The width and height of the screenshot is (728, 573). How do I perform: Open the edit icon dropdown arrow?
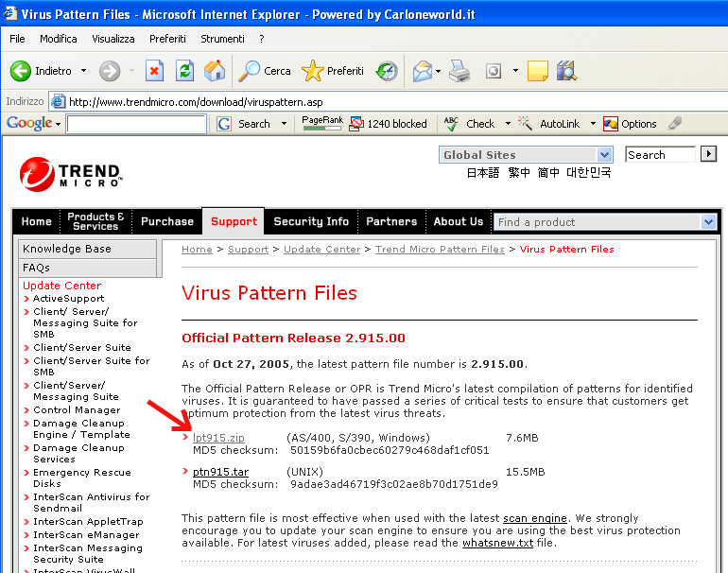(x=515, y=71)
